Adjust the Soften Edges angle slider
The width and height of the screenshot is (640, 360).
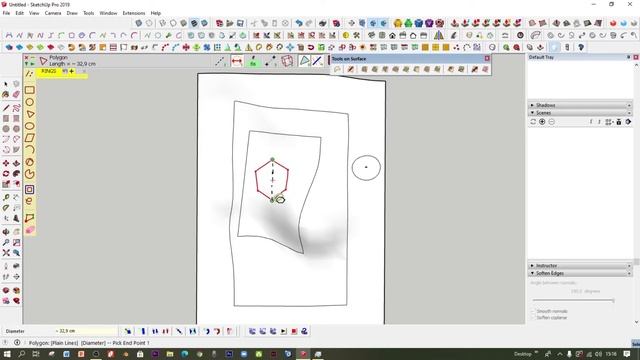pos(573,300)
